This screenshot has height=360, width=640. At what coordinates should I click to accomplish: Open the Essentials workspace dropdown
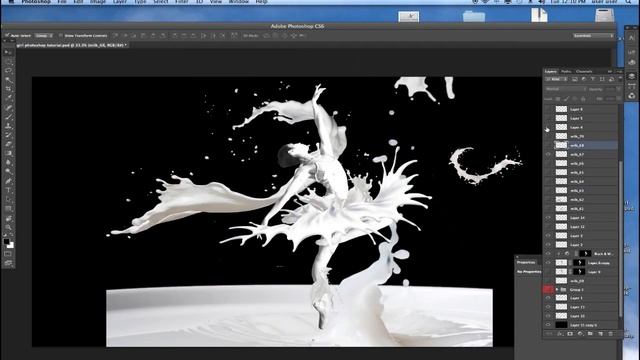click(593, 36)
